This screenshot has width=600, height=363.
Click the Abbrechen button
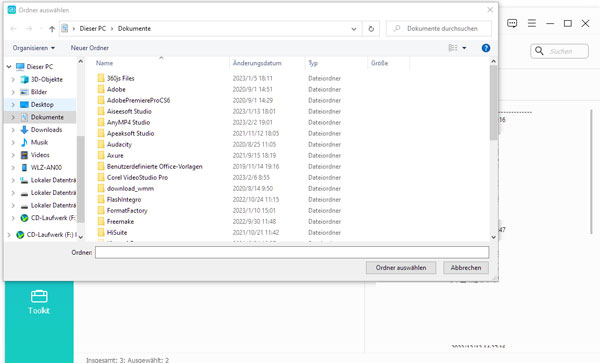(x=466, y=268)
